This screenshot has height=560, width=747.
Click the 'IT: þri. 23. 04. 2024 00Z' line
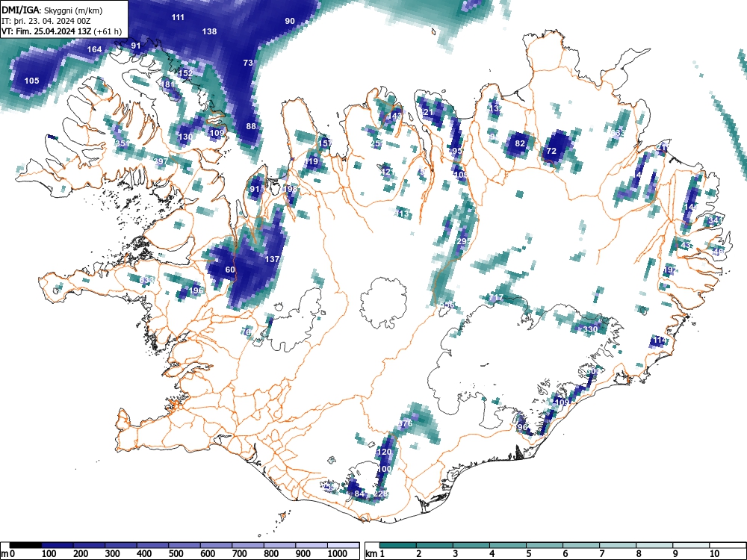(46, 21)
